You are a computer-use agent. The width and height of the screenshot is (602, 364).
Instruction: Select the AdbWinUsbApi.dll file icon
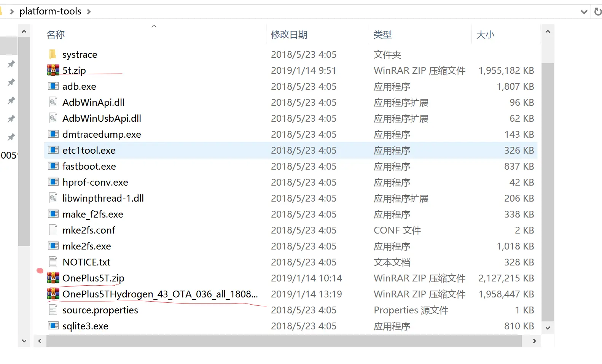[53, 118]
